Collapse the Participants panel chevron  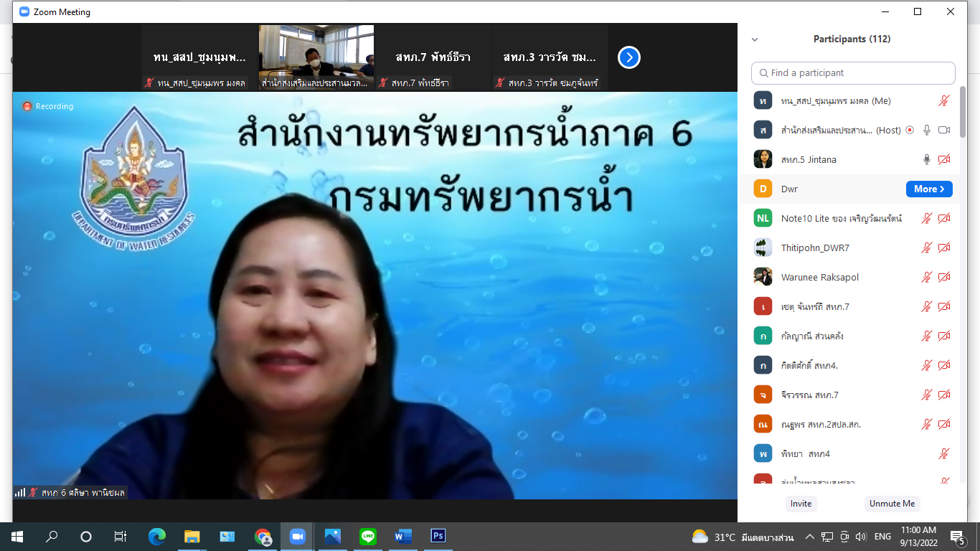[755, 39]
